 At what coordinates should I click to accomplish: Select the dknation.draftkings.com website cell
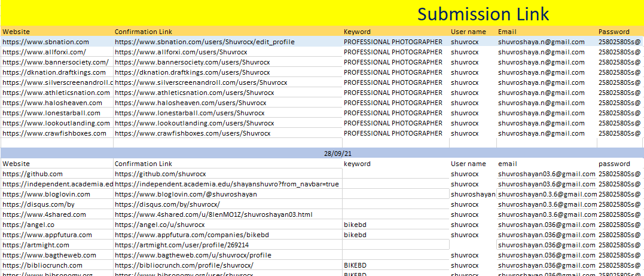(x=54, y=72)
